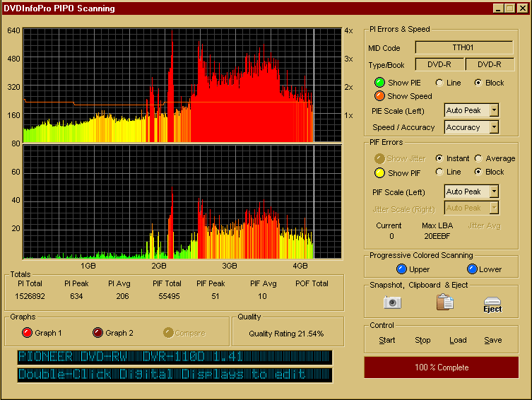Select Line radio for PIF display

(x=439, y=172)
